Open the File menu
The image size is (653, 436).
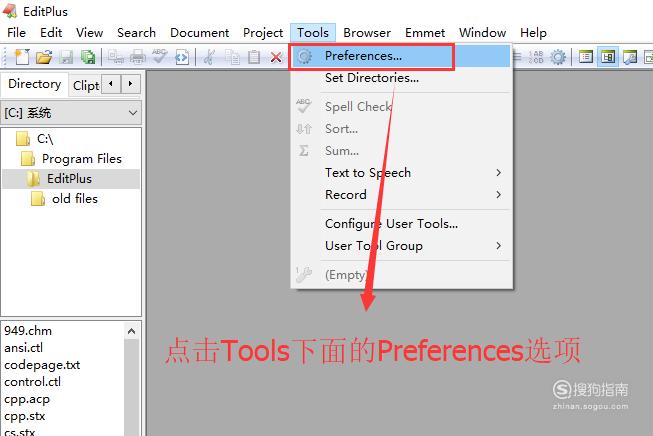coord(16,32)
